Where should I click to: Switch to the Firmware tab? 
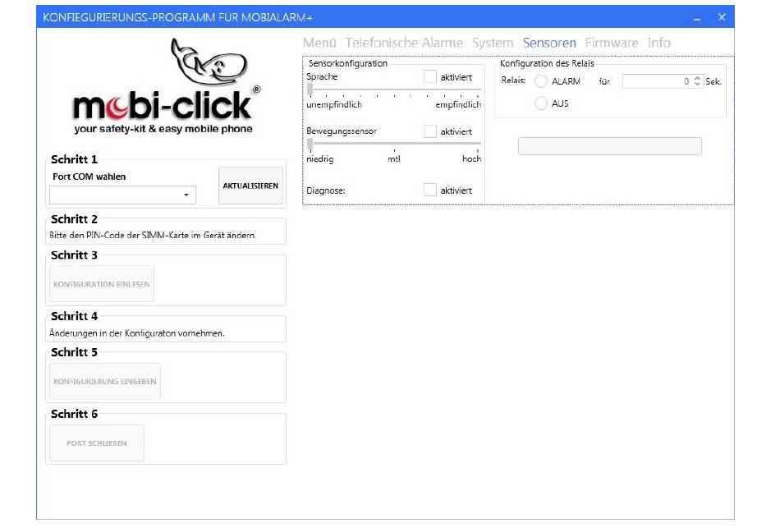611,43
